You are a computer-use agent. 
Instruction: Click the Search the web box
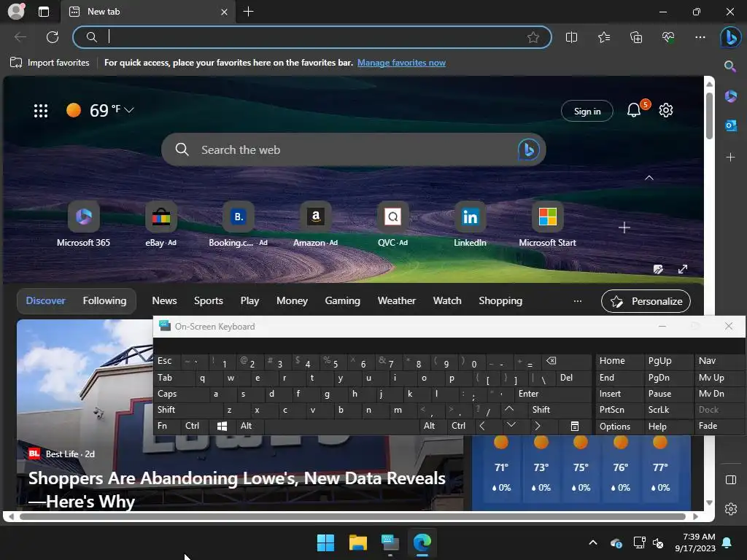pos(353,149)
